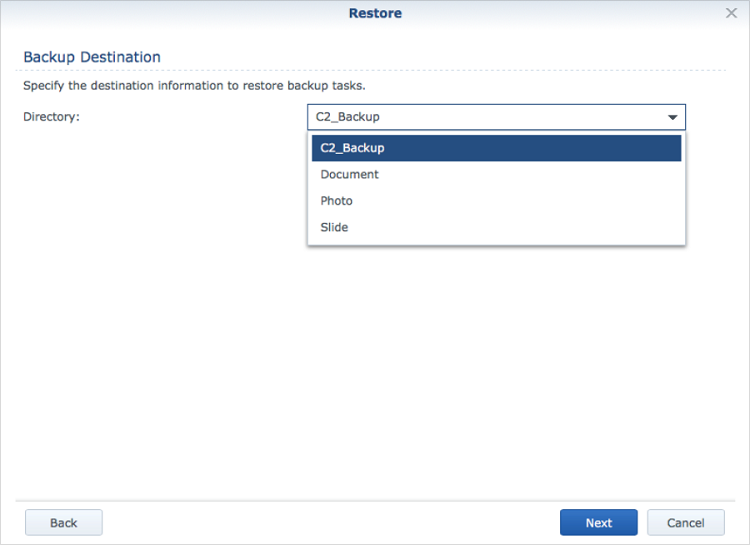Click the word Photo in the open list
750x545 pixels.
tap(336, 201)
